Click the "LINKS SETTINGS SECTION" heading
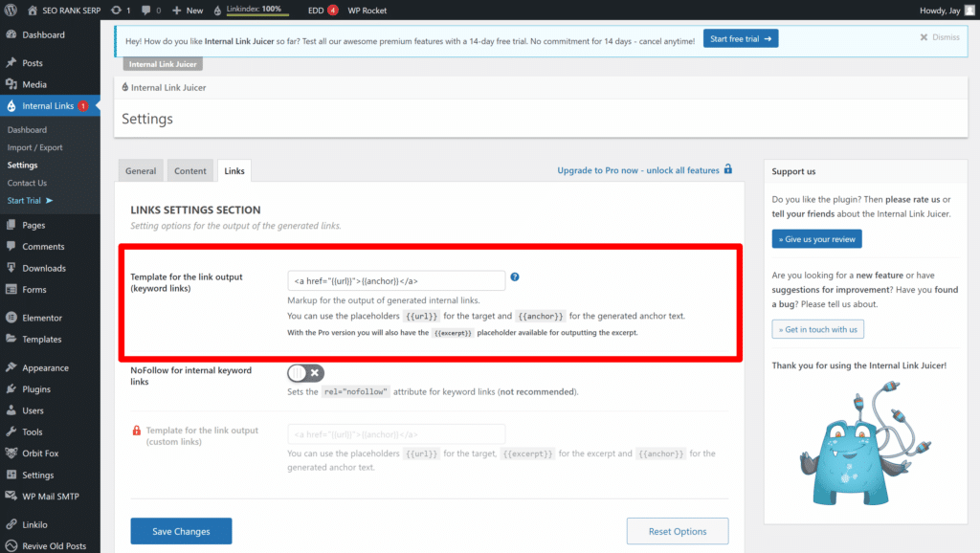 195,210
